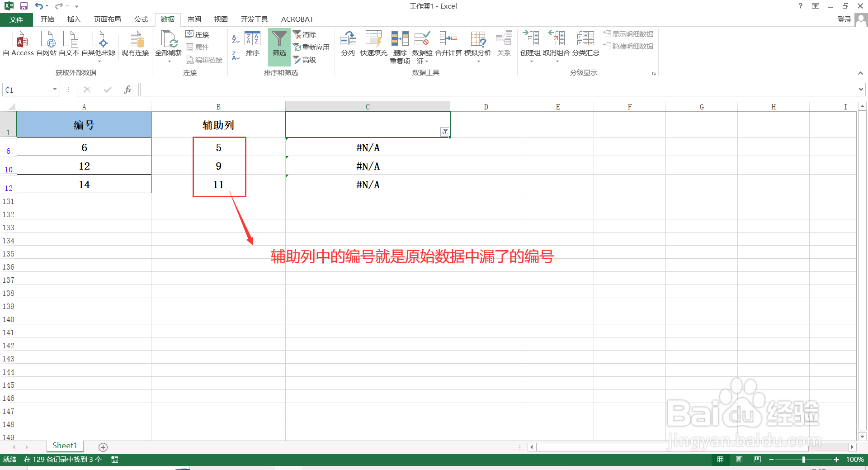Click the 100% zoom level
This screenshot has width=868, height=470.
point(855,460)
